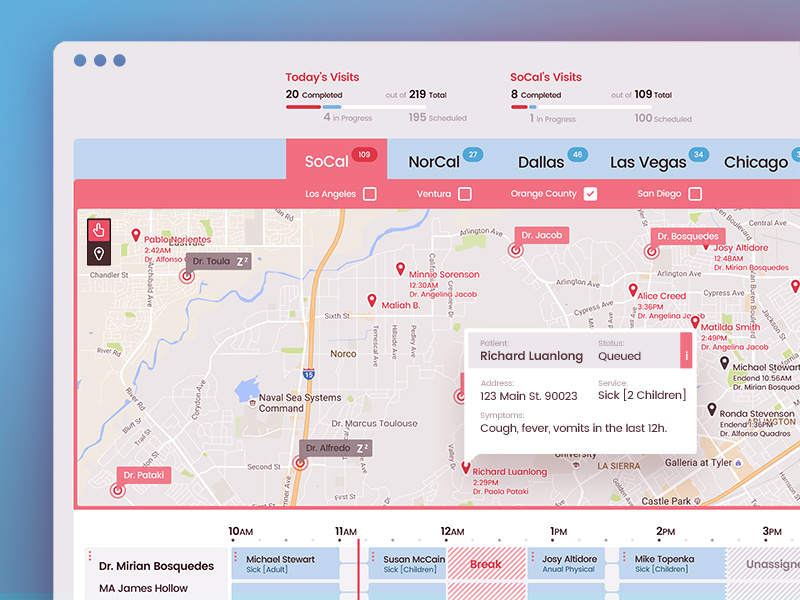Open info button on patient popup
This screenshot has width=800, height=600.
point(686,351)
